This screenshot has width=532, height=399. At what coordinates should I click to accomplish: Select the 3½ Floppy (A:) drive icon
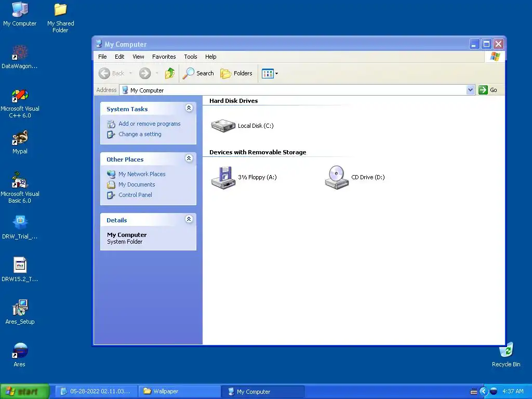click(223, 178)
